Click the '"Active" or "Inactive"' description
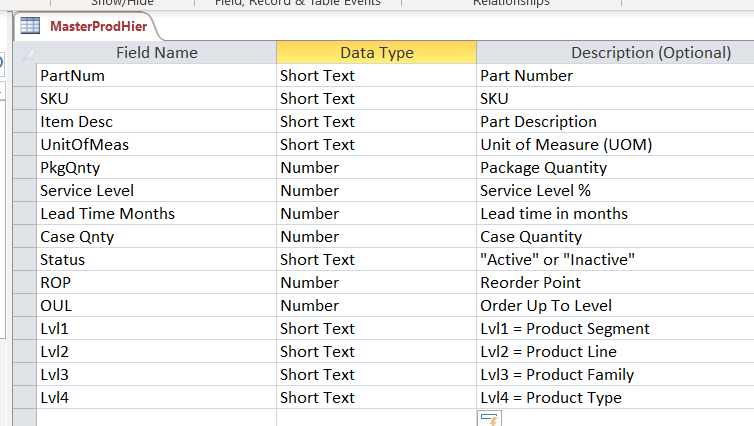754x426 pixels. (x=616, y=260)
